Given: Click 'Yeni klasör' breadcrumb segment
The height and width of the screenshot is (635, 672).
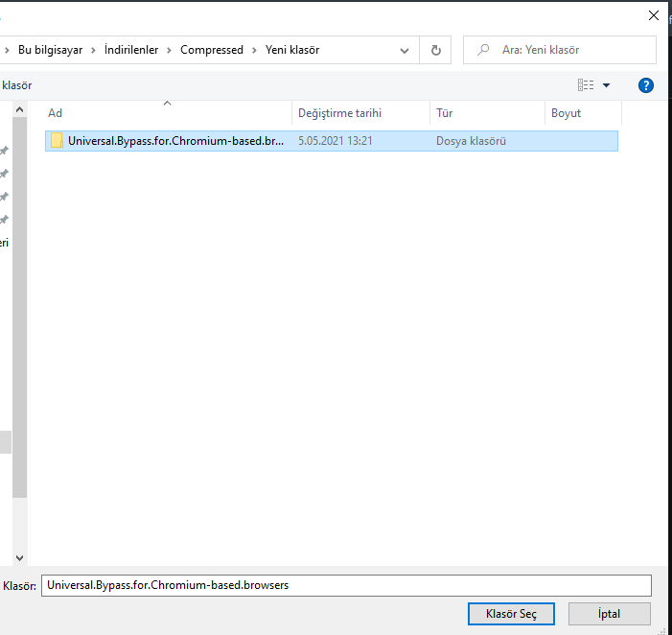Looking at the screenshot, I should pyautogui.click(x=291, y=50).
